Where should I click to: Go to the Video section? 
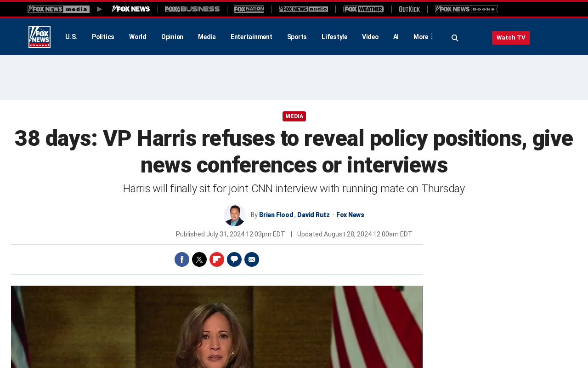pos(370,37)
